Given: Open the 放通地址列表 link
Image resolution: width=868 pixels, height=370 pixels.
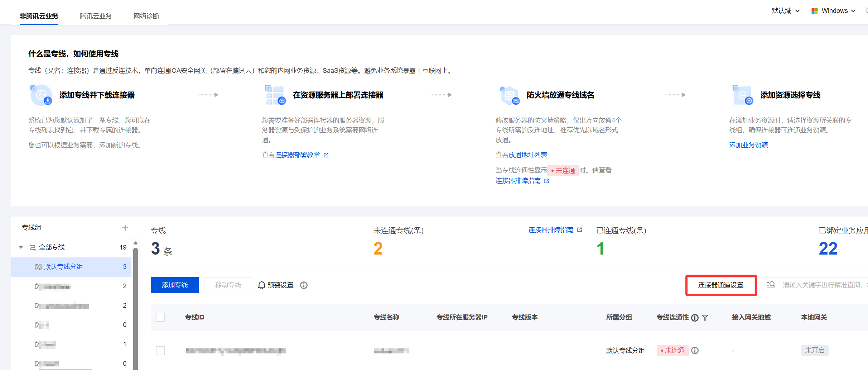Looking at the screenshot, I should point(528,155).
